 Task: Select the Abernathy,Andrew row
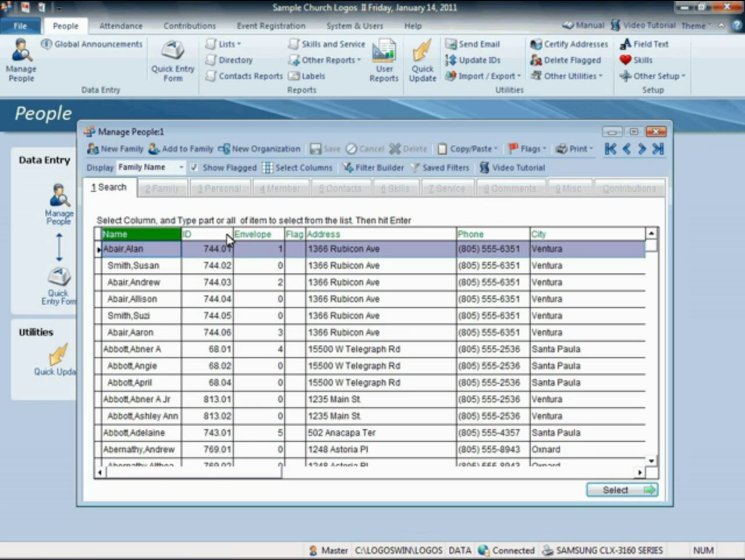point(370,450)
